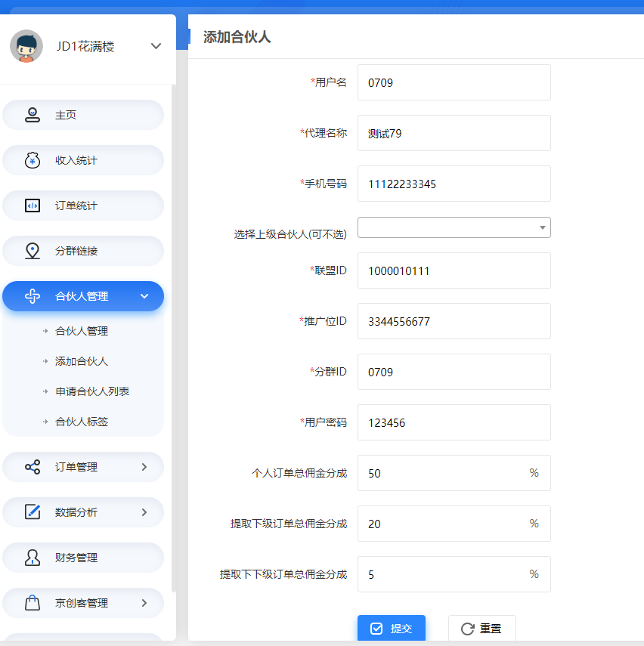Click the 主页 sidebar icon

coord(33,115)
